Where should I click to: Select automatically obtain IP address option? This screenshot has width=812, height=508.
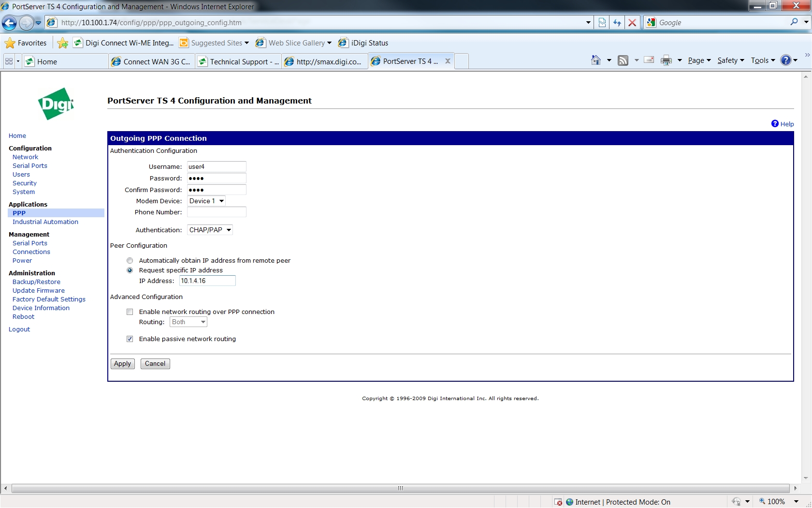click(130, 261)
